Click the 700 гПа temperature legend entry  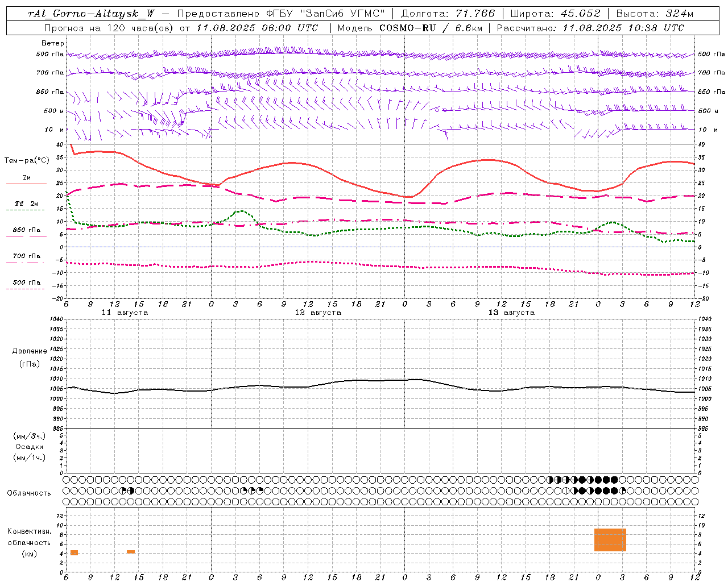[x=27, y=256]
